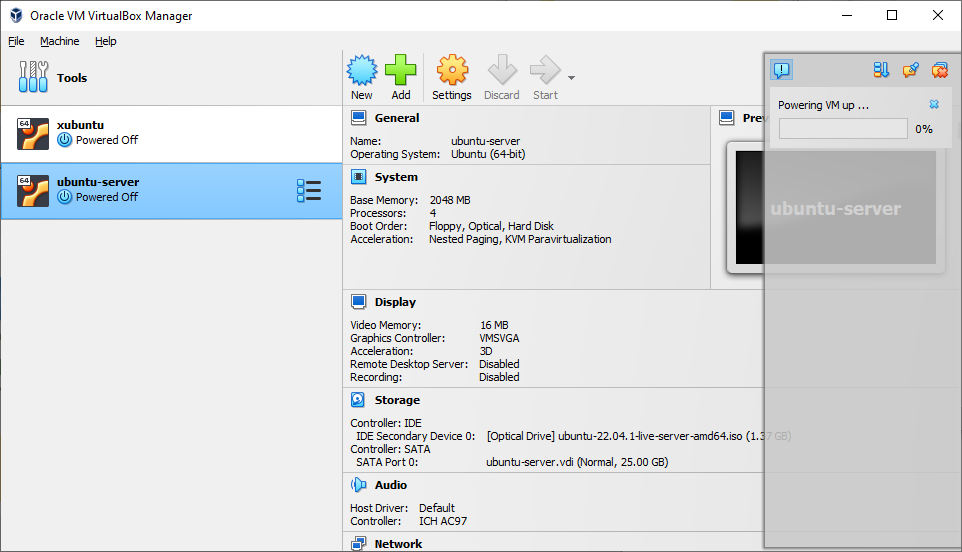This screenshot has width=962, height=552.
Task: Click the ubuntu-server machine OS icon
Action: coord(33,191)
